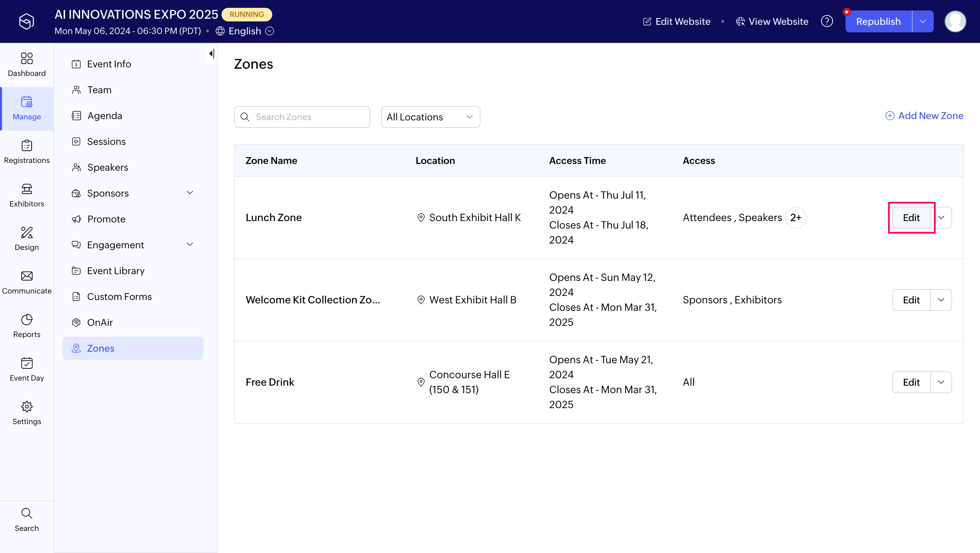Open the Dashboard icon in left rail
The width and height of the screenshot is (980, 553).
27,58
